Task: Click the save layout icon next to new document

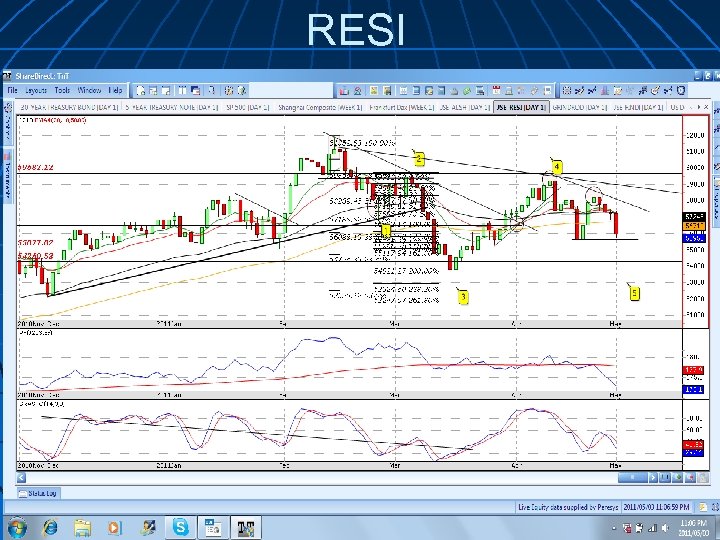Action: click(153, 90)
